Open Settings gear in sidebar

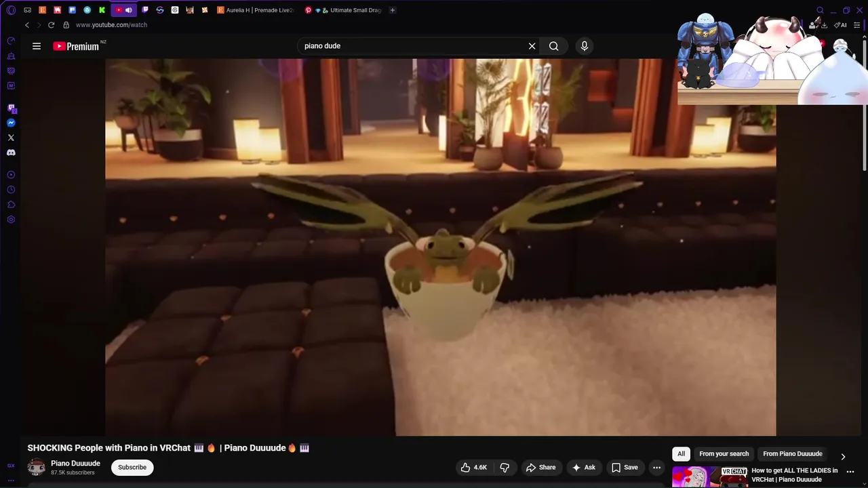click(x=11, y=220)
